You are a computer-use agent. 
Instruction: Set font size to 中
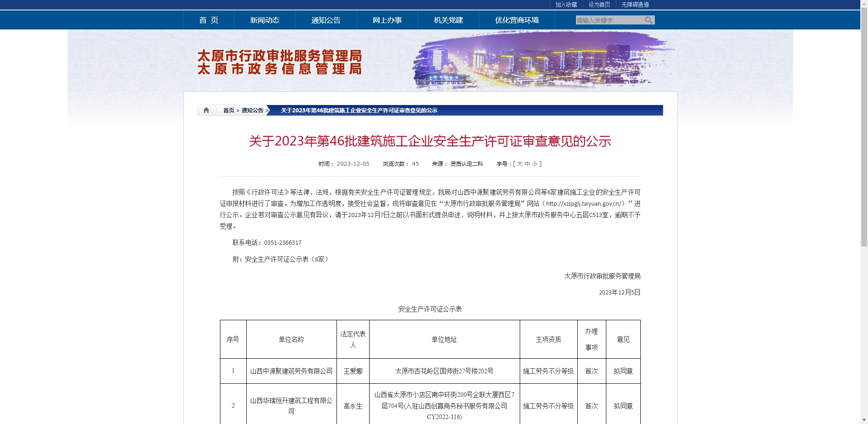(x=527, y=164)
